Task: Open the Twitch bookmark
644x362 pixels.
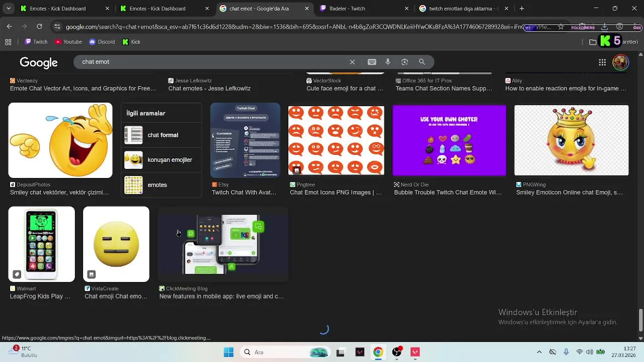Action: point(36,42)
